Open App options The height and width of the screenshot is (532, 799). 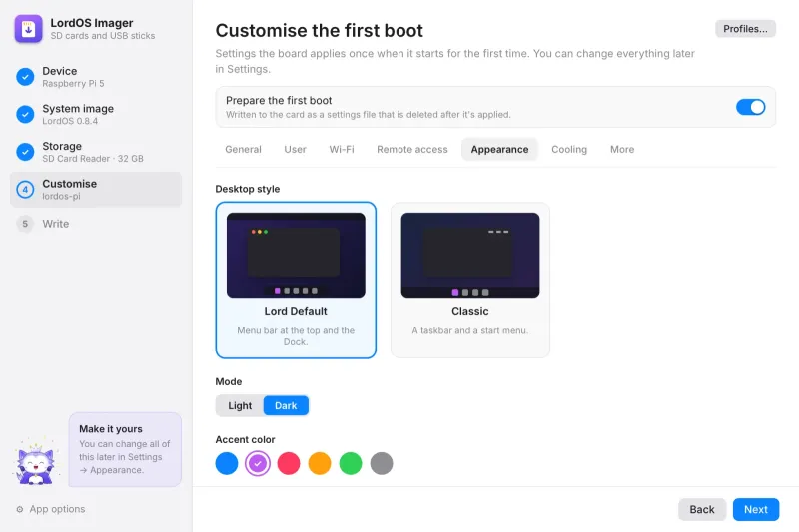pyautogui.click(x=51, y=509)
